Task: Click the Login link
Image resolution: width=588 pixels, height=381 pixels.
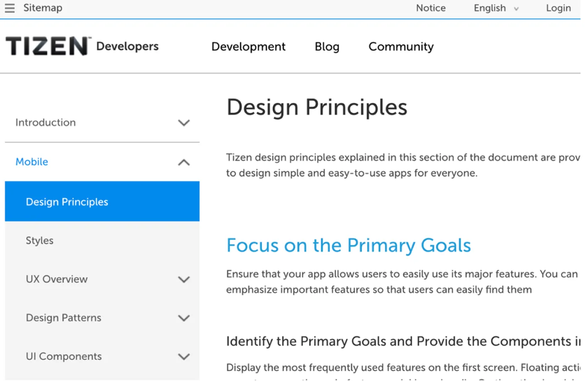Action: [558, 8]
